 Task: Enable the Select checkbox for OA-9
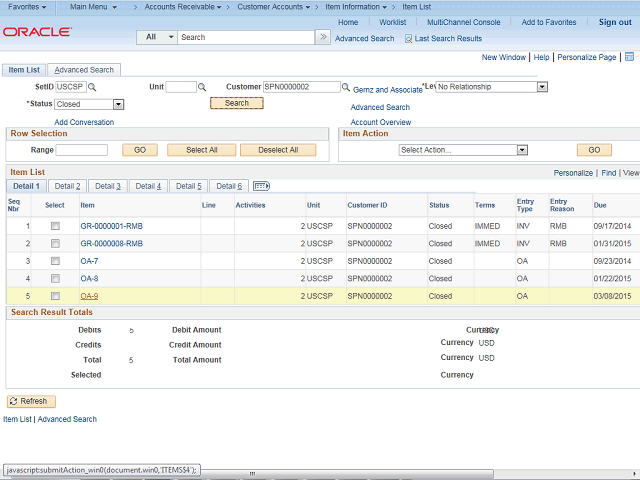55,296
